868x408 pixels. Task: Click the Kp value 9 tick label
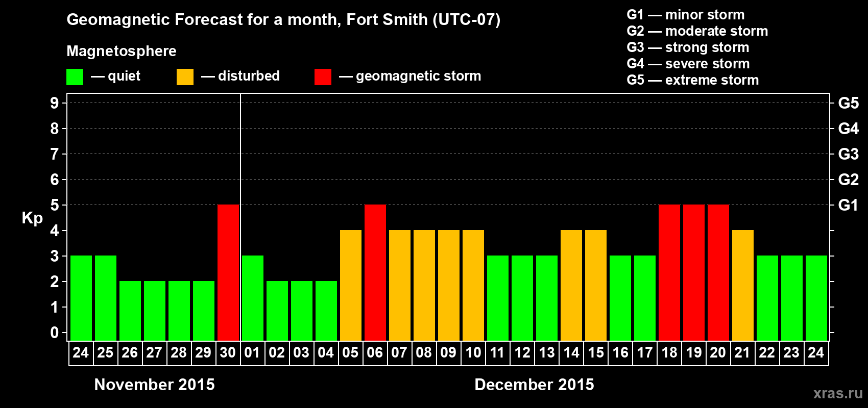(x=55, y=103)
